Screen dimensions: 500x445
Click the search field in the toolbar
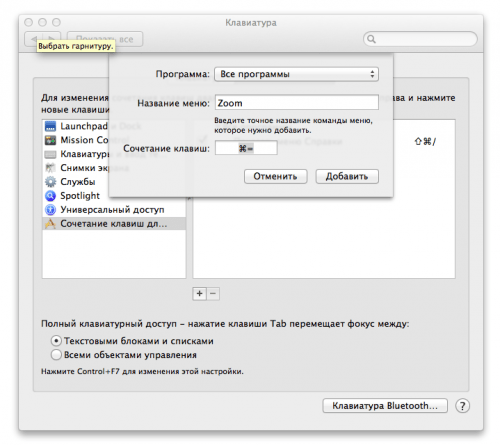[420, 39]
